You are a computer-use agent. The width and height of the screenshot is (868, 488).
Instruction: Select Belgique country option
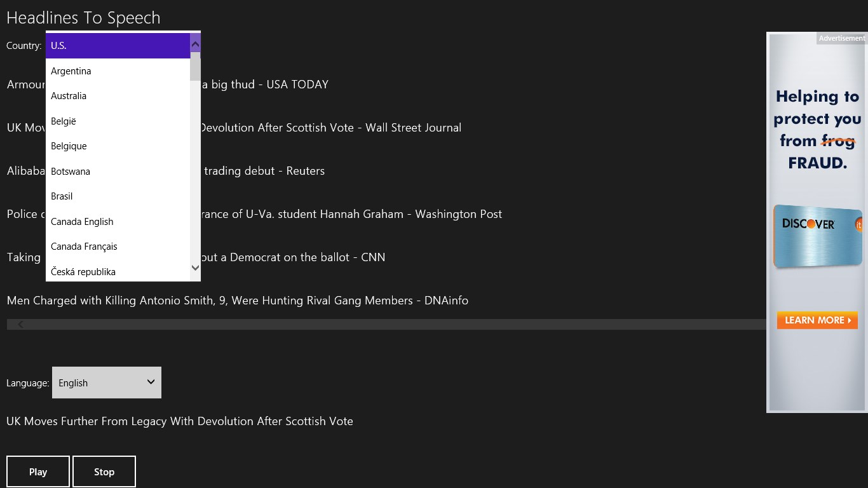(x=118, y=146)
